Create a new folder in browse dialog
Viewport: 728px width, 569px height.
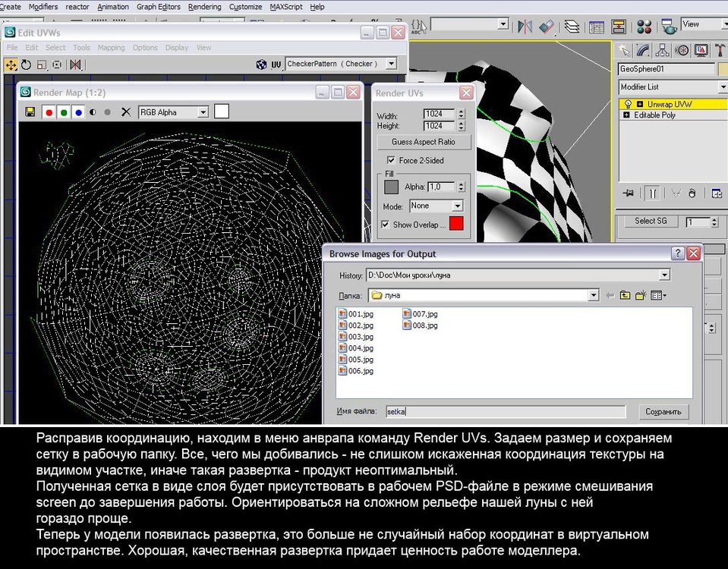tap(640, 295)
